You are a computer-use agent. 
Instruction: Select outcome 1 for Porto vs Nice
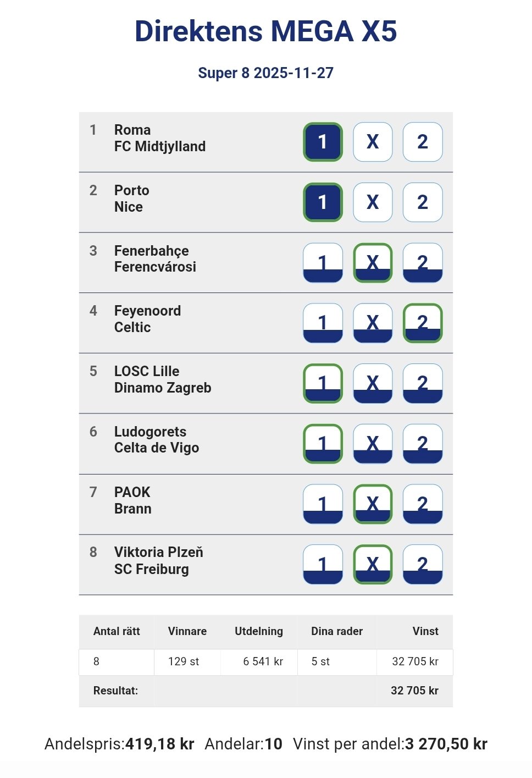click(323, 202)
